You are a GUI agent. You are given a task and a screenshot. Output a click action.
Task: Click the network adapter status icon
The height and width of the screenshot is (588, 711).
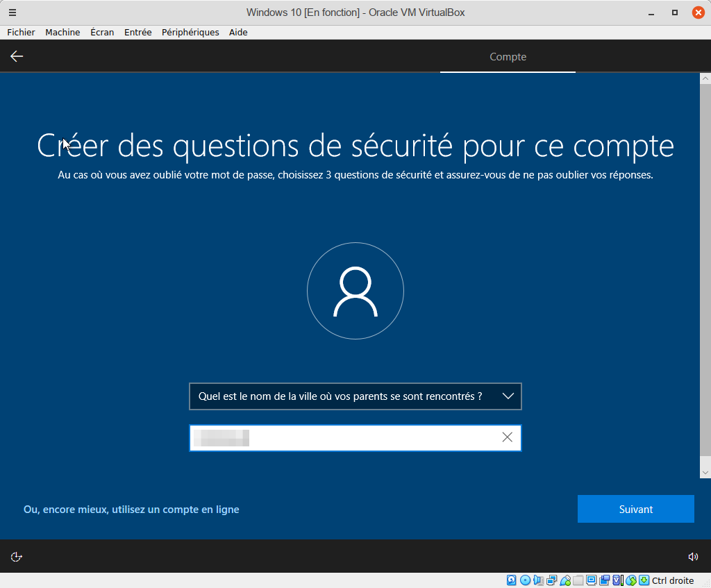point(552,580)
